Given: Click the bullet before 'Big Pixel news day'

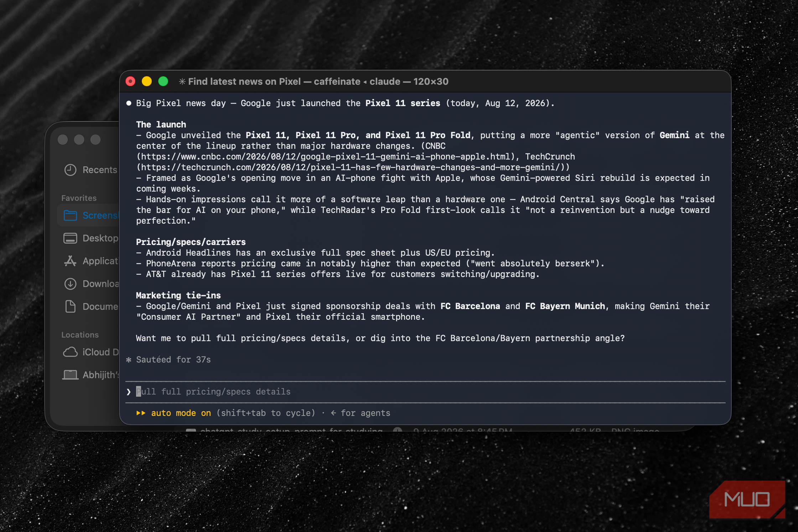Looking at the screenshot, I should click(x=129, y=103).
